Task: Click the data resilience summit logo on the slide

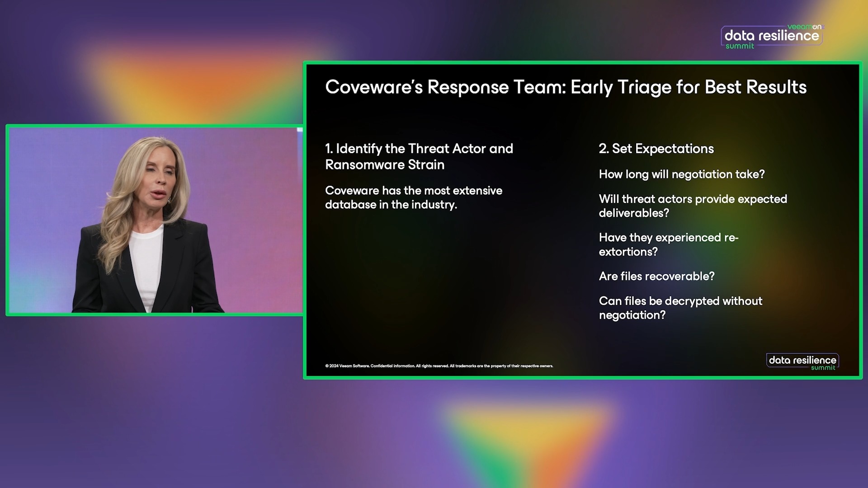Action: coord(802,362)
